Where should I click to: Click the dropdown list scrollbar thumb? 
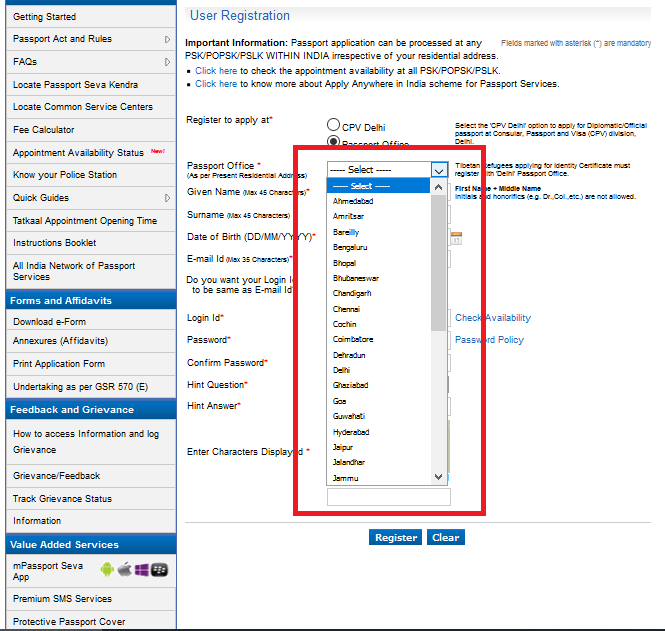click(x=439, y=263)
